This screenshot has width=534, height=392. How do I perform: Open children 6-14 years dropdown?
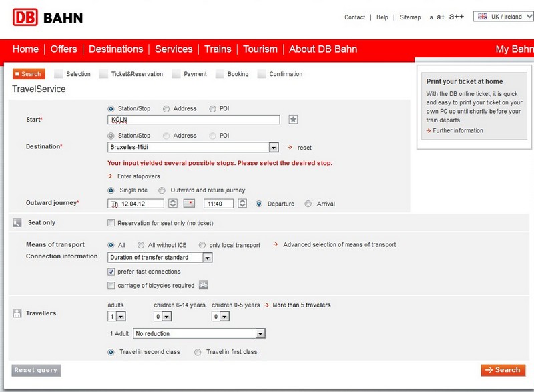tap(162, 316)
